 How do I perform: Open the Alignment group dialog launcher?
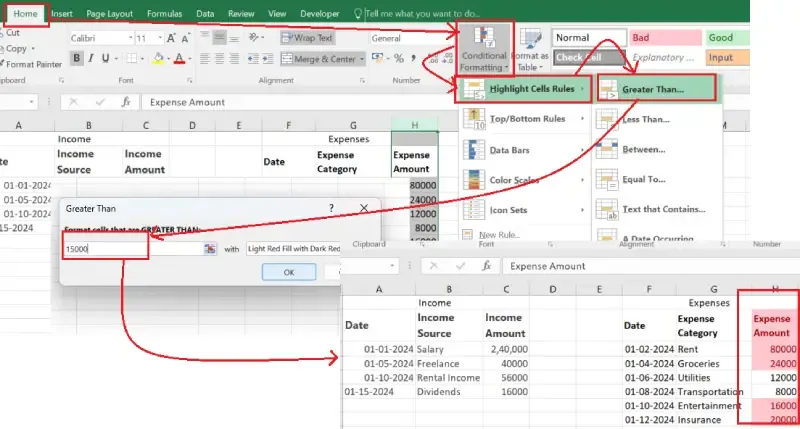362,81
